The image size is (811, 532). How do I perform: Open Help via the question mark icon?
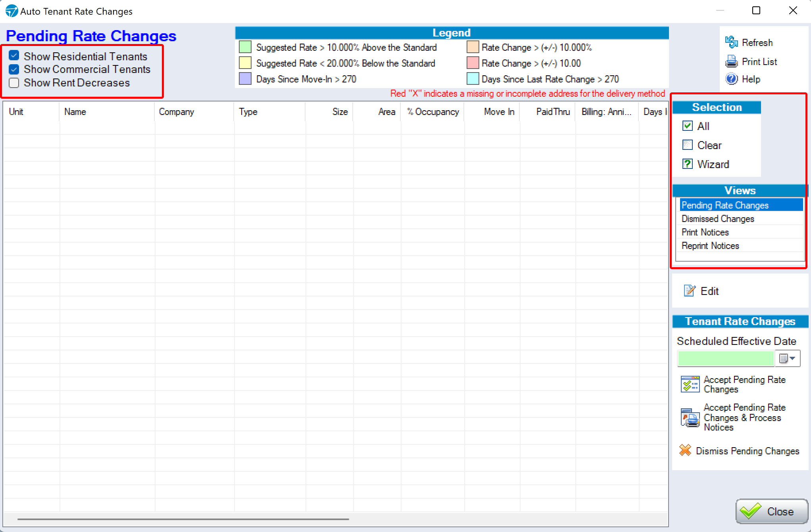coord(732,79)
